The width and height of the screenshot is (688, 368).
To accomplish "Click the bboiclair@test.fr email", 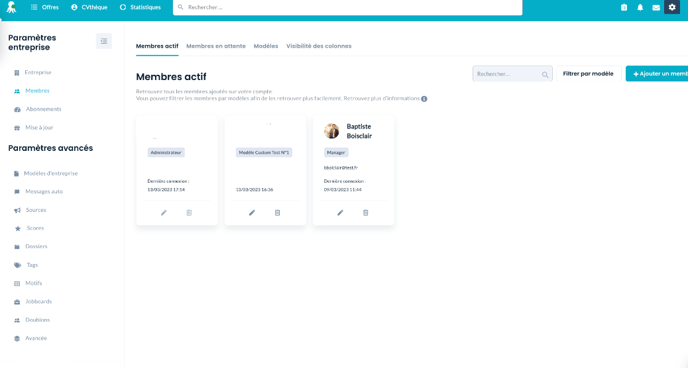I will [x=341, y=168].
